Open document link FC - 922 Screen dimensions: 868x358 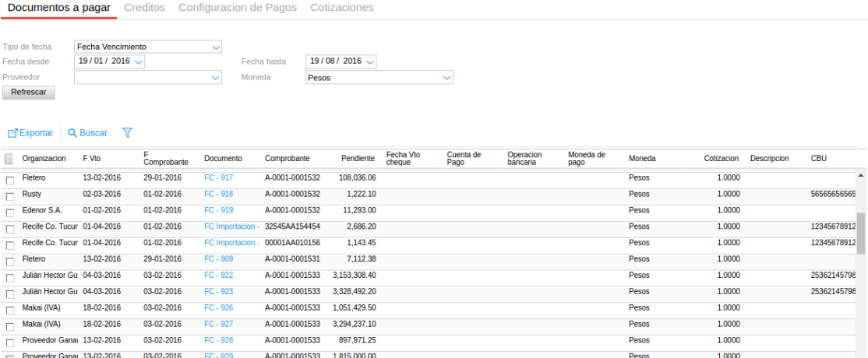[218, 275]
